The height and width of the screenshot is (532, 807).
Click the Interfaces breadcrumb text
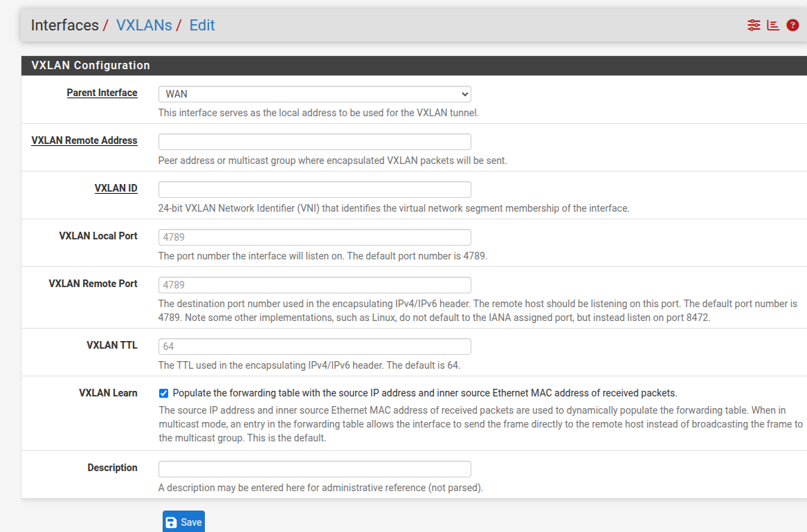(64, 26)
